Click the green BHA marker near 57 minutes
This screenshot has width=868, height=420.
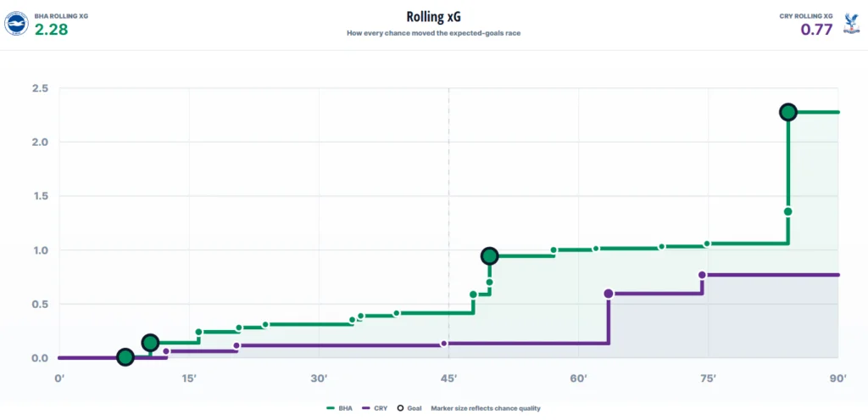(554, 250)
